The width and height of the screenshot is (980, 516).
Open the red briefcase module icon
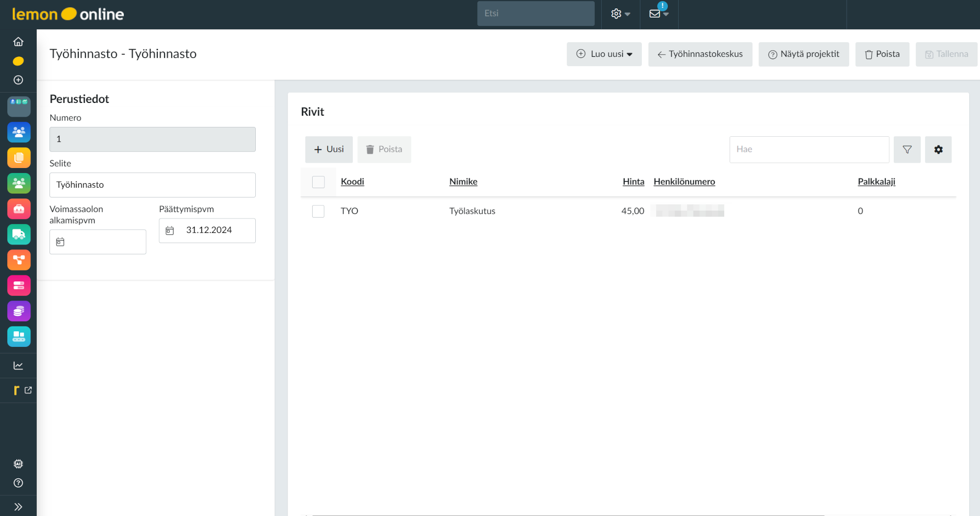[19, 209]
